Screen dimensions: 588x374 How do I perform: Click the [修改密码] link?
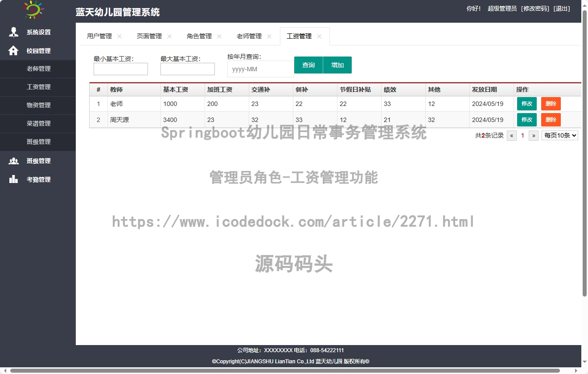(x=535, y=8)
